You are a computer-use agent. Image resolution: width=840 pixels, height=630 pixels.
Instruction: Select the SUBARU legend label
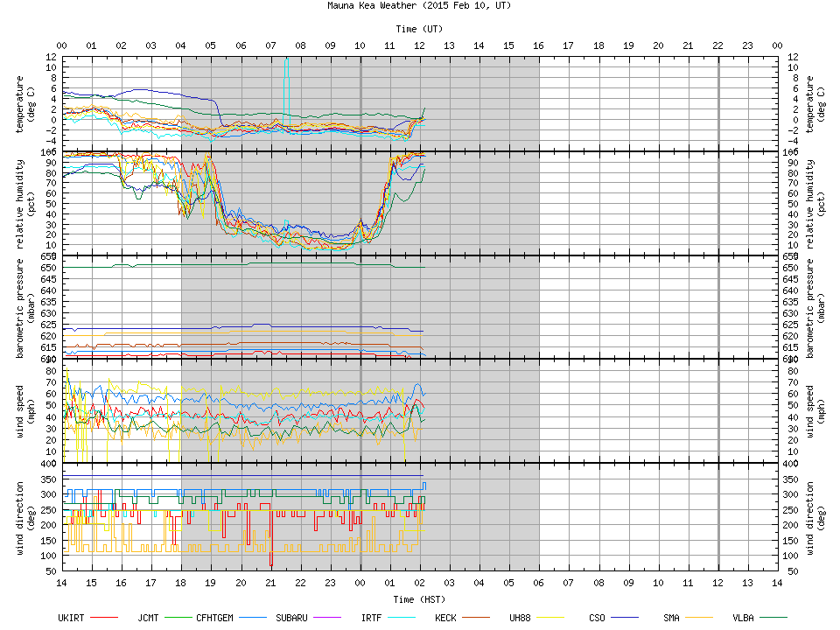pos(291,618)
